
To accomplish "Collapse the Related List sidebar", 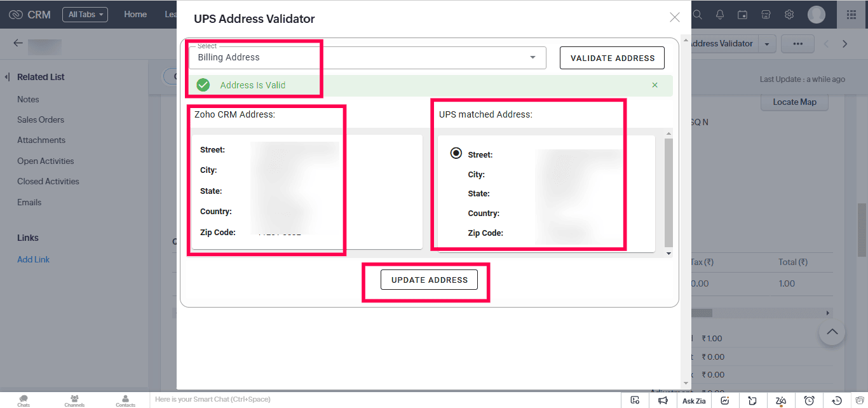I will (x=7, y=77).
